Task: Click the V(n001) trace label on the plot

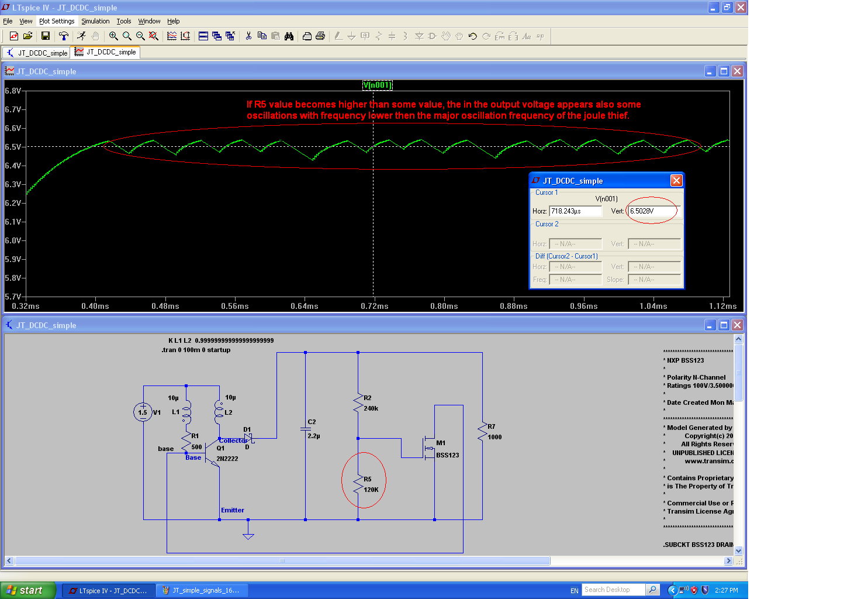Action: [x=377, y=85]
